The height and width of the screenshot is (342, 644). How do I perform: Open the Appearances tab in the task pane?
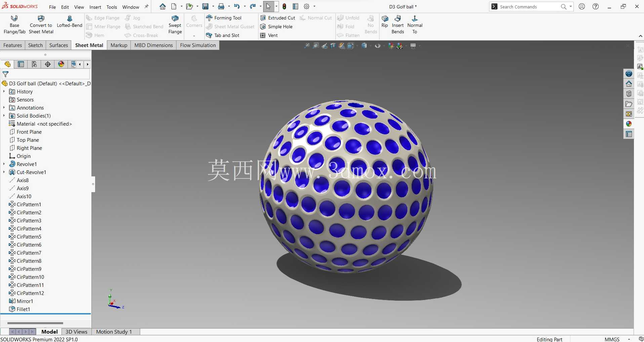(x=629, y=124)
